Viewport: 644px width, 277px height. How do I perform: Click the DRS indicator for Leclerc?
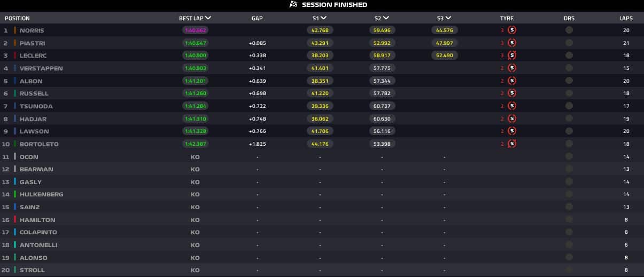(x=569, y=56)
